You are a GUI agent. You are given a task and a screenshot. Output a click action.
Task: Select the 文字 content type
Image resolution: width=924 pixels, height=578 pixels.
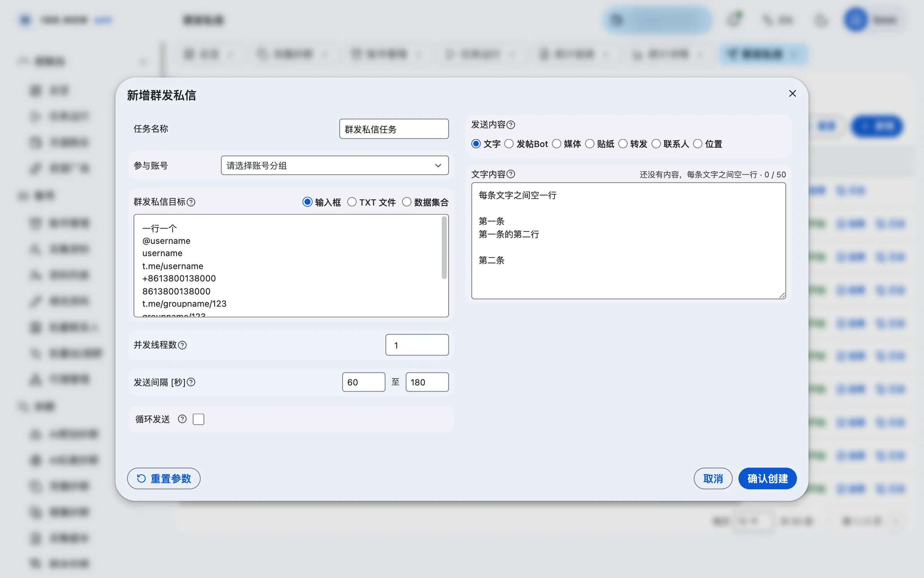tap(476, 144)
